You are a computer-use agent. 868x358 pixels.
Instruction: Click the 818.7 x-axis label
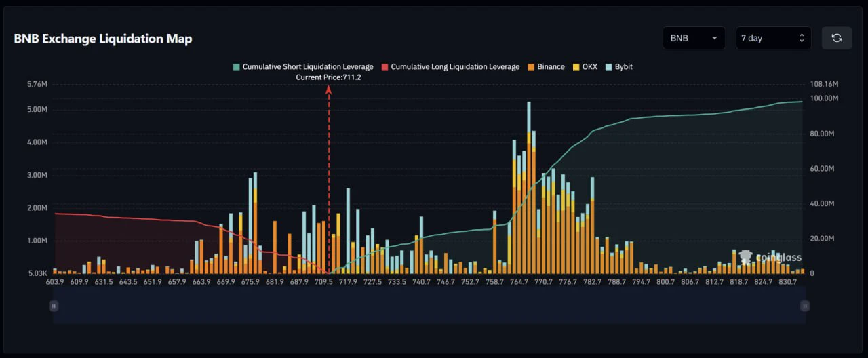click(x=738, y=281)
